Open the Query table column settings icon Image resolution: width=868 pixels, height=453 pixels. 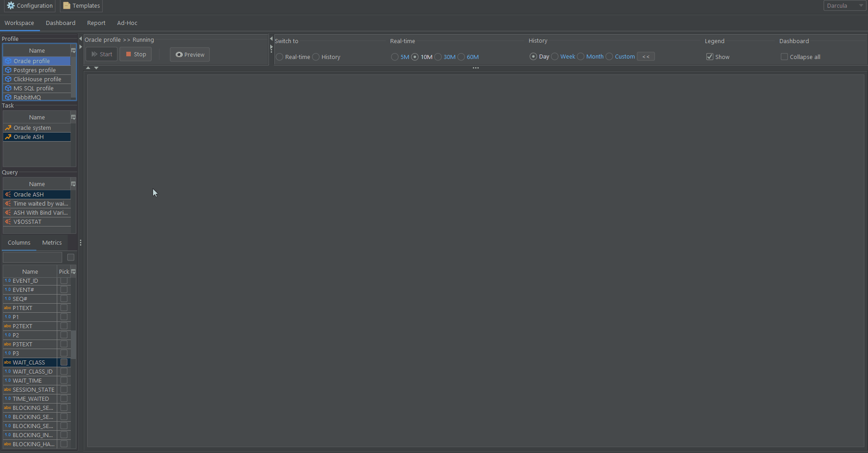pos(73,184)
